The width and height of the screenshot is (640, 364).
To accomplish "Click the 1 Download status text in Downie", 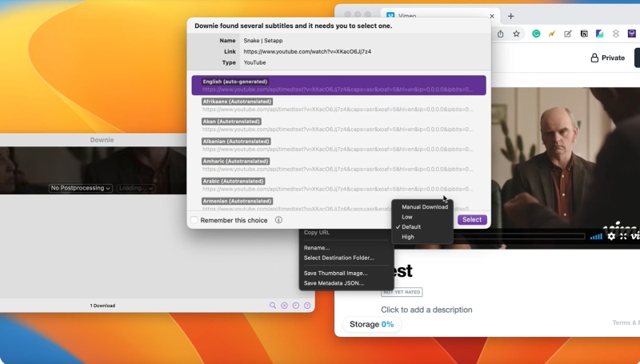I will tap(102, 306).
